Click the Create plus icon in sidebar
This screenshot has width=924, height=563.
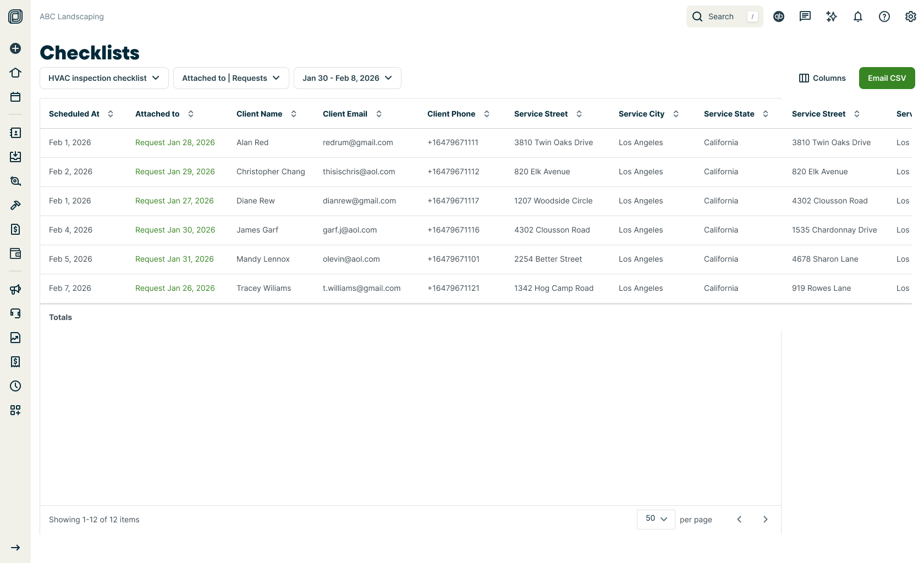(15, 48)
